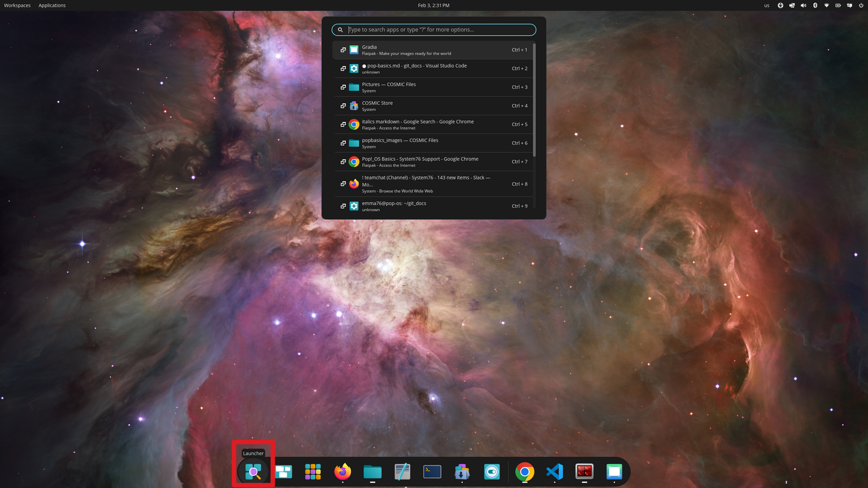Open Firefox from the dock

click(342, 472)
